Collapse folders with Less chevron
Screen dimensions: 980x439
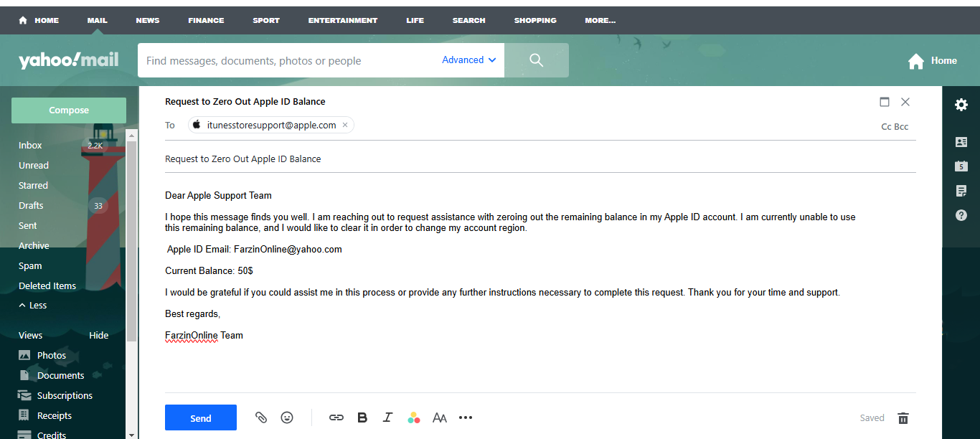click(33, 305)
